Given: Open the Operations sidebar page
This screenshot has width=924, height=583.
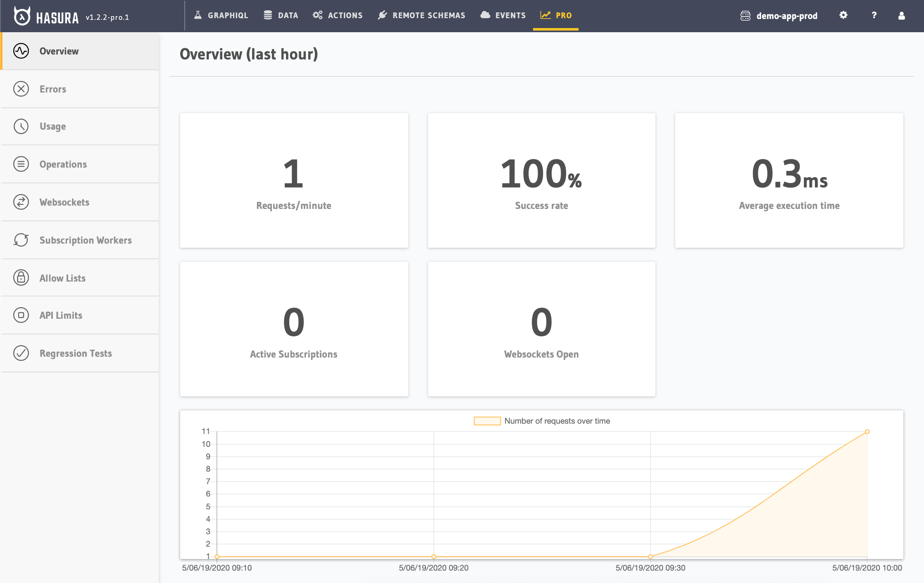Looking at the screenshot, I should point(80,164).
